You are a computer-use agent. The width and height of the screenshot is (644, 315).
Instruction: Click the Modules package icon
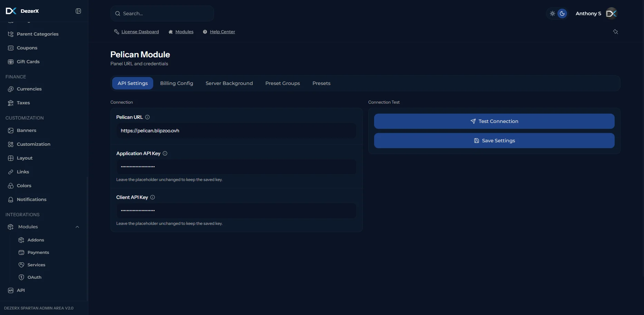pos(11,227)
